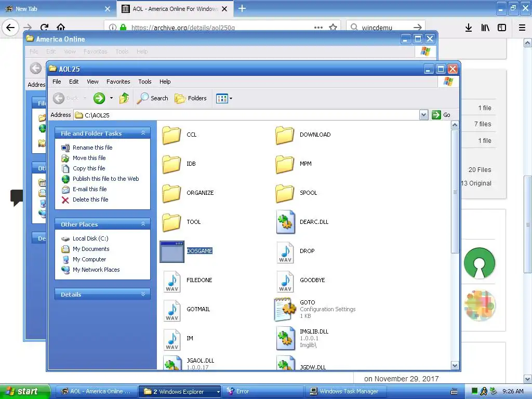Select the DEARC.DLL file icon
The image size is (532, 399).
[285, 222]
